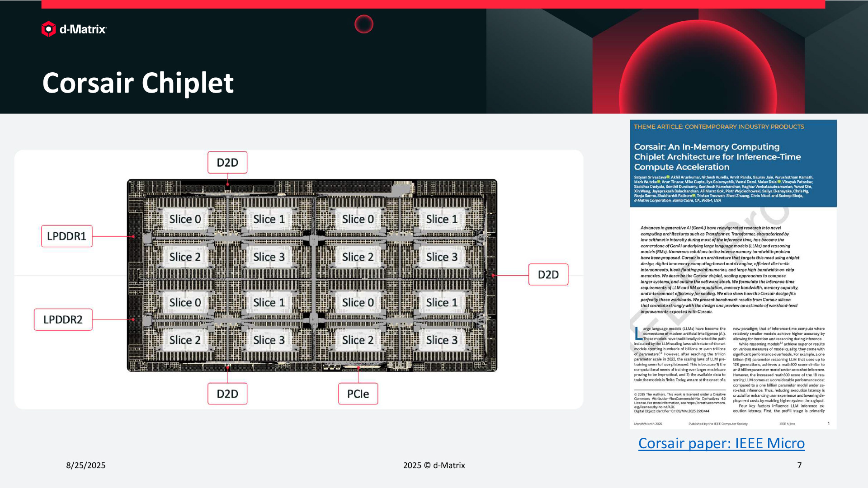Select the LPDDR2 label box
868x488 pixels.
pyautogui.click(x=63, y=320)
